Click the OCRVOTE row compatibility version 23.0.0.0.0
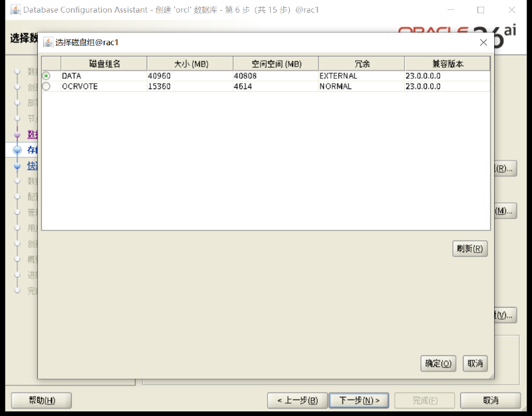 pyautogui.click(x=448, y=87)
